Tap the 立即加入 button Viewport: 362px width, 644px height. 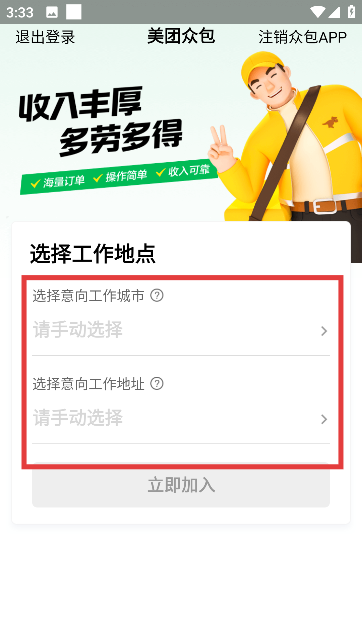[181, 485]
